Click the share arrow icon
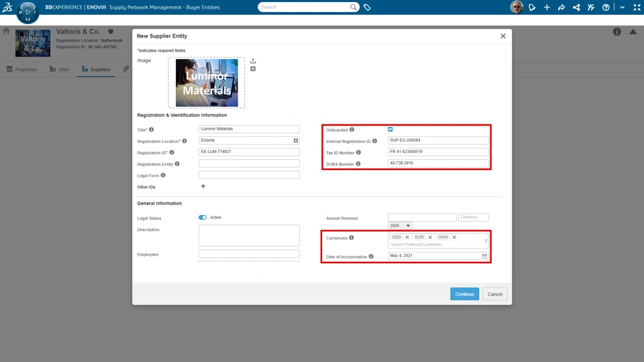Screen dimensions: 644x362 [561, 7]
